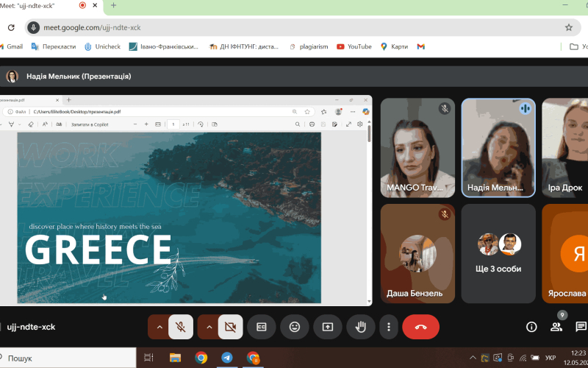Open the new tab plus in shared Edge window
This screenshot has height=368, width=588.
pos(68,100)
